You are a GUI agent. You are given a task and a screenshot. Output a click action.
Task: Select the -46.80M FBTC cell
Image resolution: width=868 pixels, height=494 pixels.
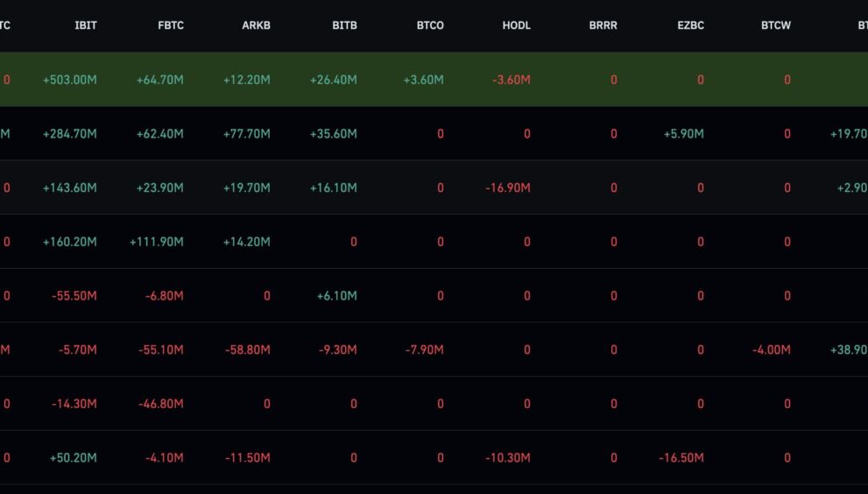click(x=160, y=404)
